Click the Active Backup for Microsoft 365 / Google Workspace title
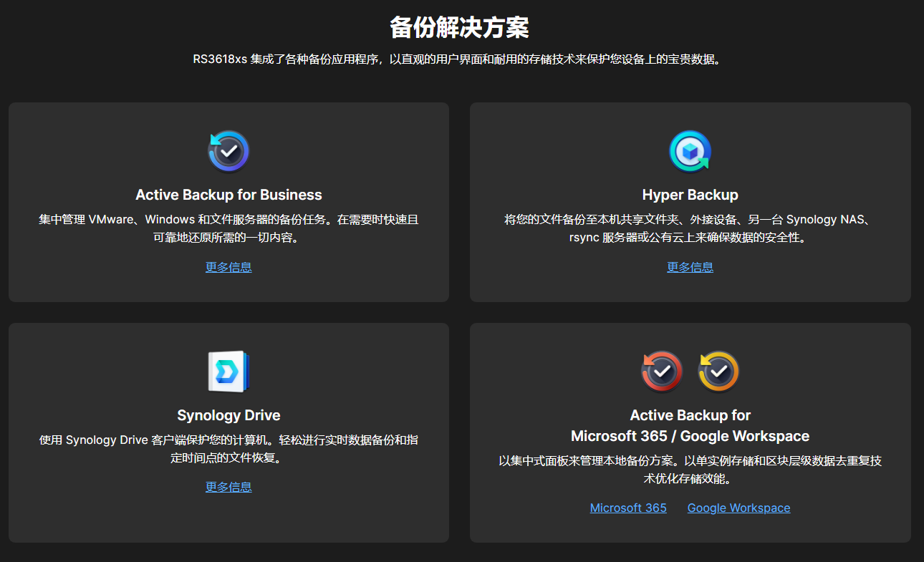This screenshot has height=562, width=924. (690, 425)
